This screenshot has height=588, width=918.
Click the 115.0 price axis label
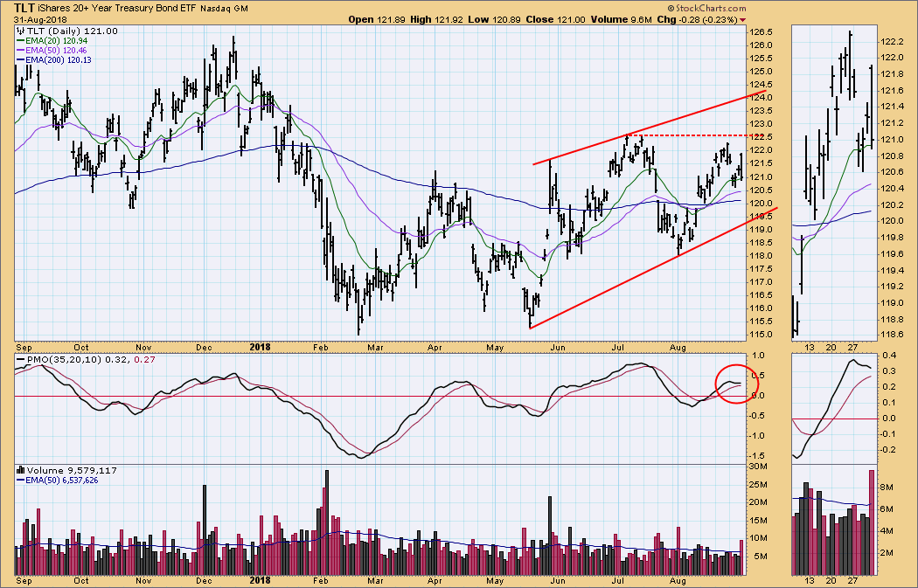pyautogui.click(x=762, y=334)
